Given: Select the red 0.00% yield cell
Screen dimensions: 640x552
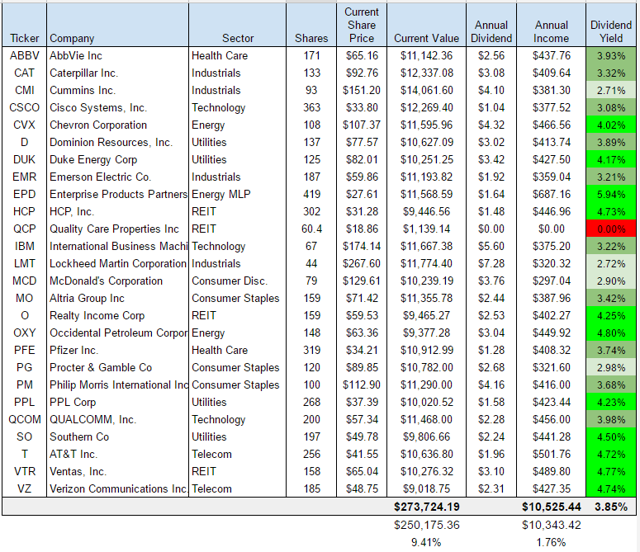Looking at the screenshot, I should 611,229.
